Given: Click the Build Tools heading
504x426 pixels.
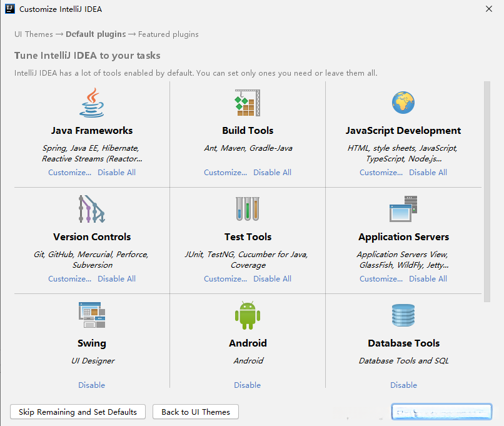Looking at the screenshot, I should [x=248, y=131].
